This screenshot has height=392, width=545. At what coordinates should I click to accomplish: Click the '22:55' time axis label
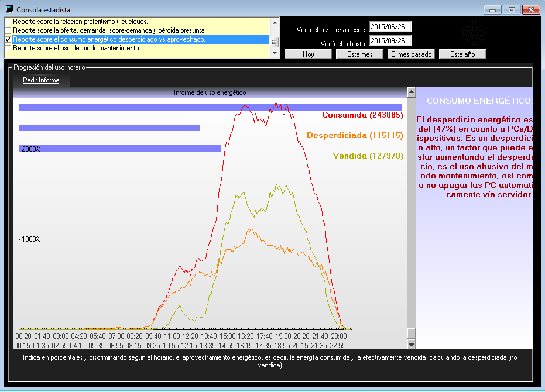tap(337, 346)
